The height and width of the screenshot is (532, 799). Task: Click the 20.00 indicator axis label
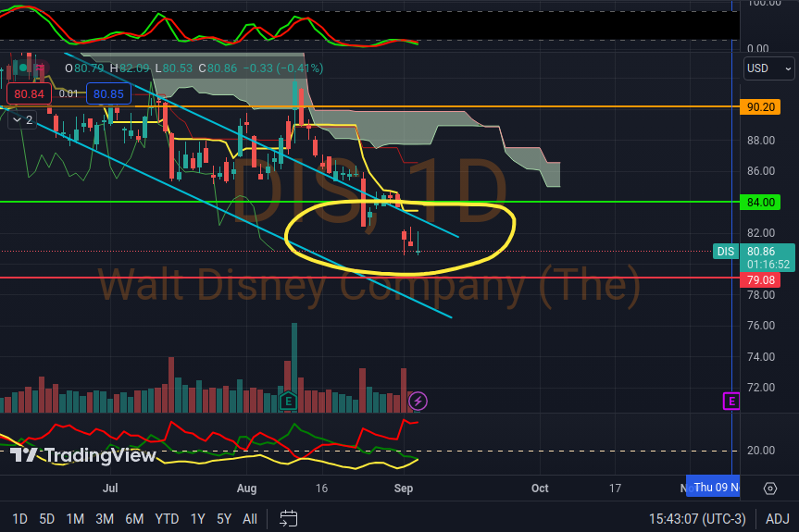coord(760,451)
